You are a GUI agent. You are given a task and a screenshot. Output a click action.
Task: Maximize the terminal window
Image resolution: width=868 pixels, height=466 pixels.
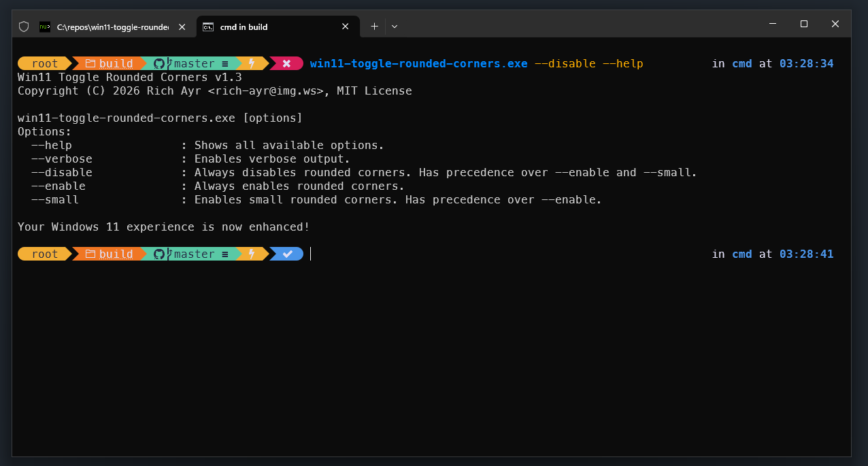click(804, 24)
